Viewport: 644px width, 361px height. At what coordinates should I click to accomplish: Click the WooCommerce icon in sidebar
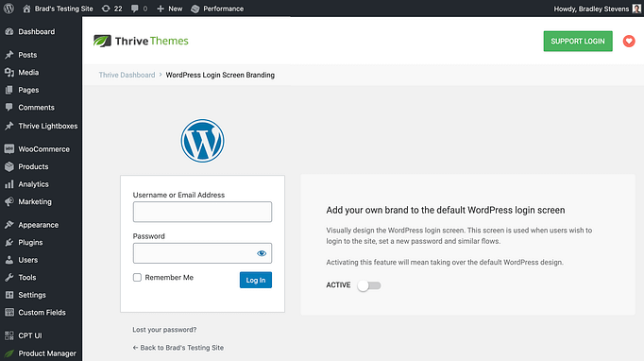(9, 148)
